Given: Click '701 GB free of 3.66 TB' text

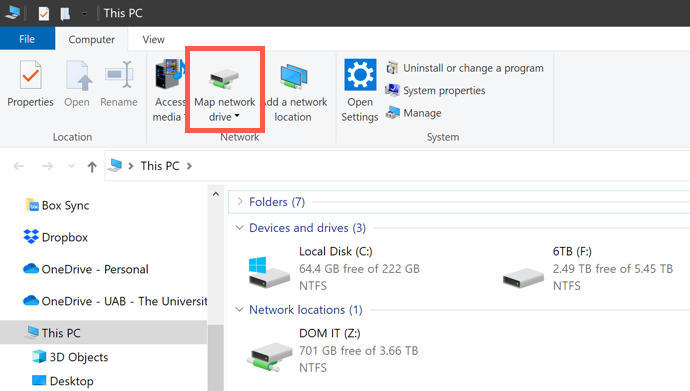Looking at the screenshot, I should (x=358, y=351).
